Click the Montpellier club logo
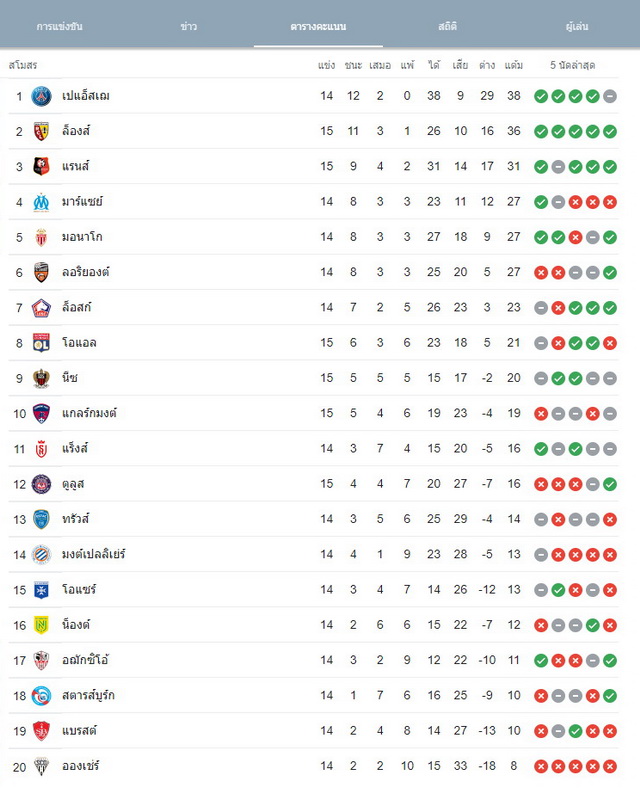Screen dimensions: 640x788 [41, 554]
